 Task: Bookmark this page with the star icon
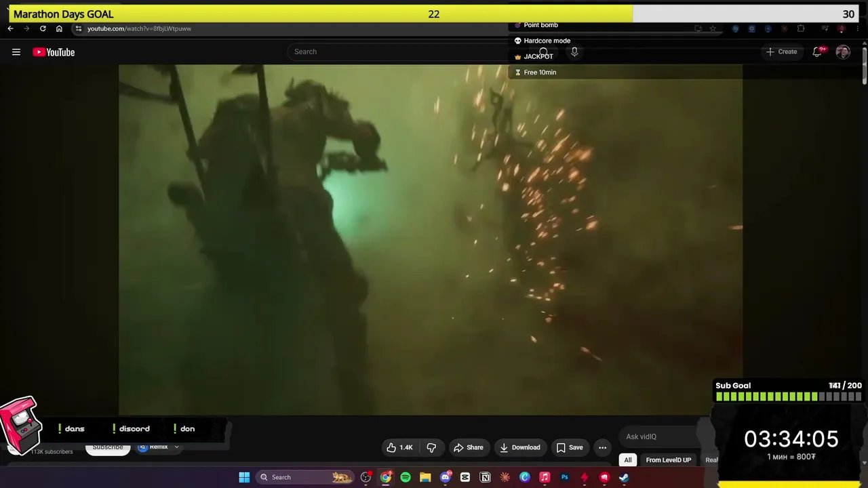[x=713, y=28]
